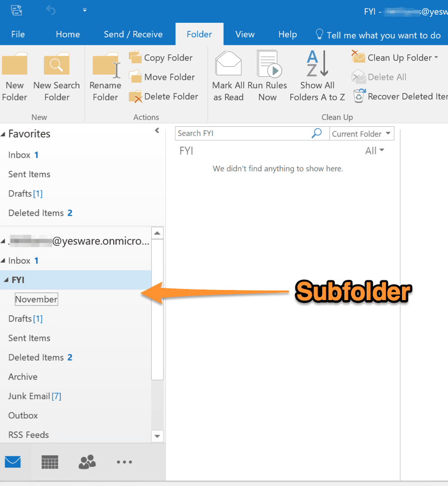The height and width of the screenshot is (486, 448).
Task: Show All Folders A to Z
Action: point(317,76)
